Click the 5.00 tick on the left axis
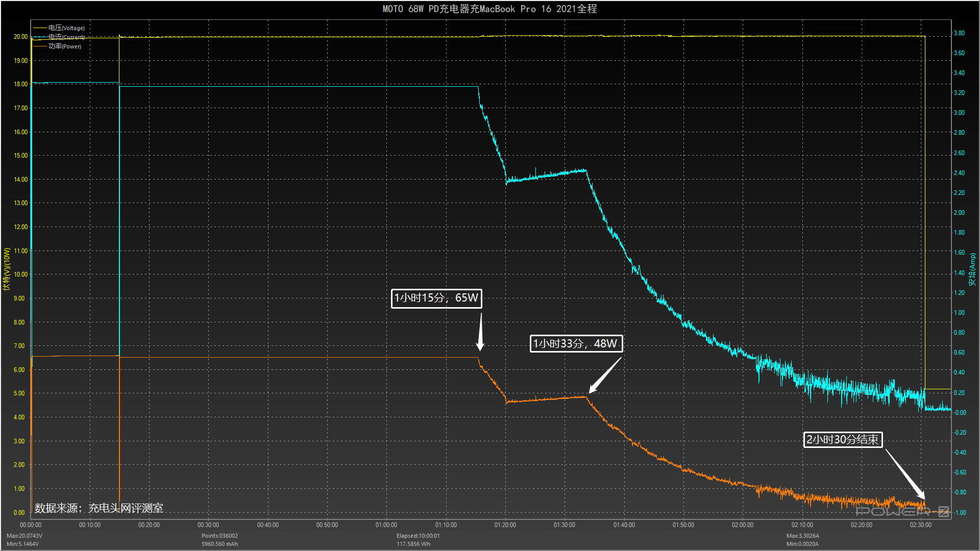The height and width of the screenshot is (551, 980). (19, 393)
